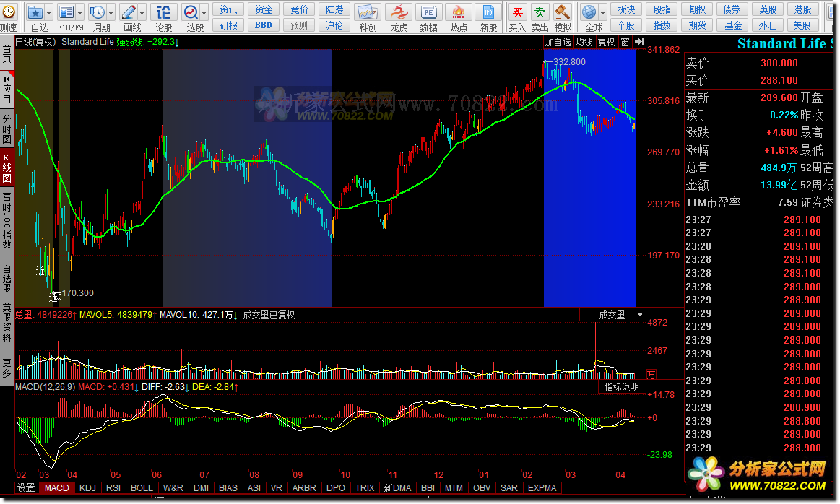Image resolution: width=840 pixels, height=504 pixels.
Task: Open the 模拟 simulated trading gavel icon
Action: (x=563, y=12)
